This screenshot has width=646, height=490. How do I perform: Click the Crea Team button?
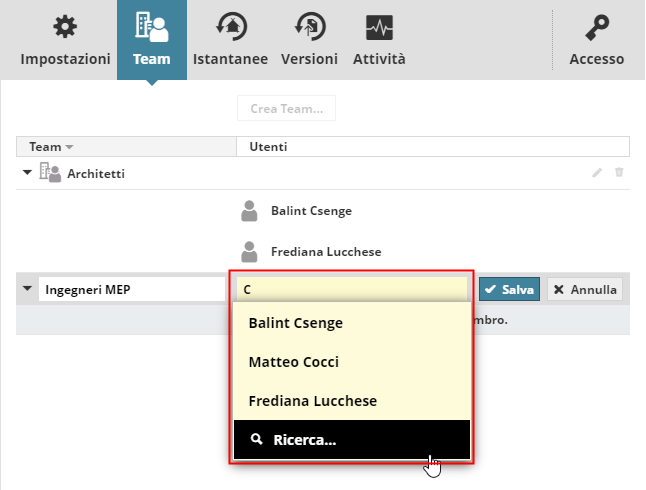tap(286, 108)
